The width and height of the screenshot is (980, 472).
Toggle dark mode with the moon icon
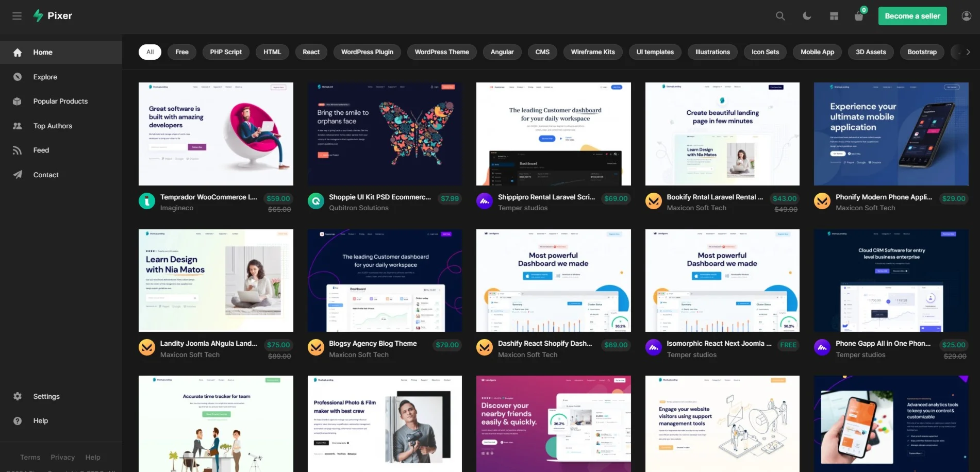807,16
